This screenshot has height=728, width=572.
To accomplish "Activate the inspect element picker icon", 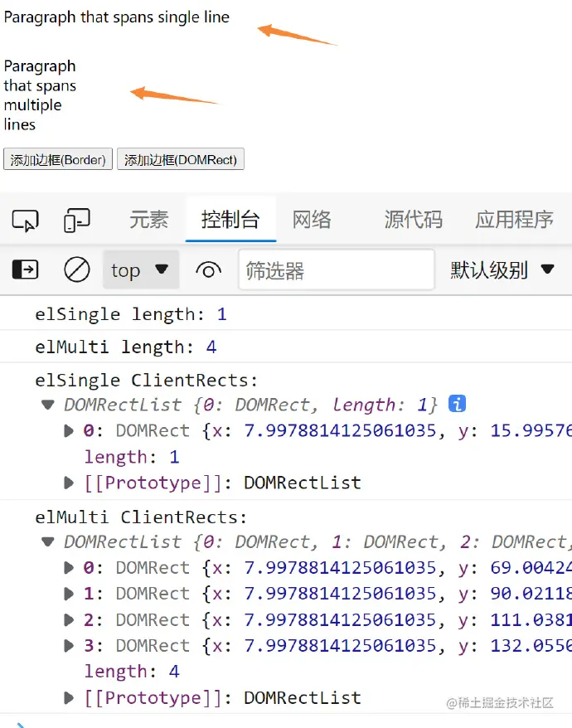I will point(25,220).
